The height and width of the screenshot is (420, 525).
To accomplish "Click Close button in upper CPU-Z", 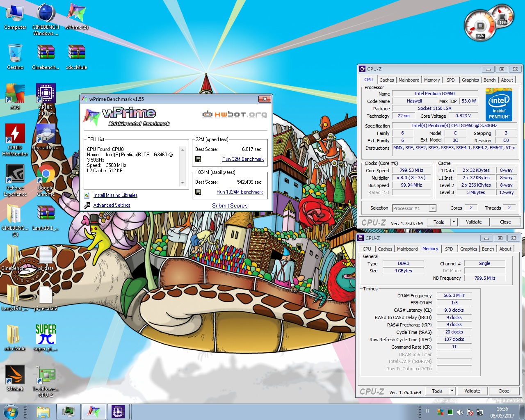I will [505, 222].
